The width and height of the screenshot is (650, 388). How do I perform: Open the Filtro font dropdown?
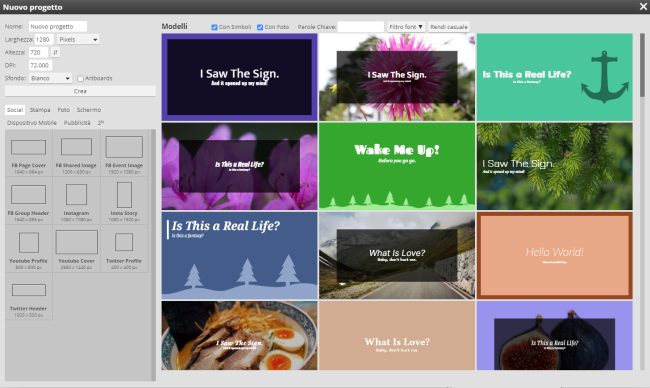406,27
